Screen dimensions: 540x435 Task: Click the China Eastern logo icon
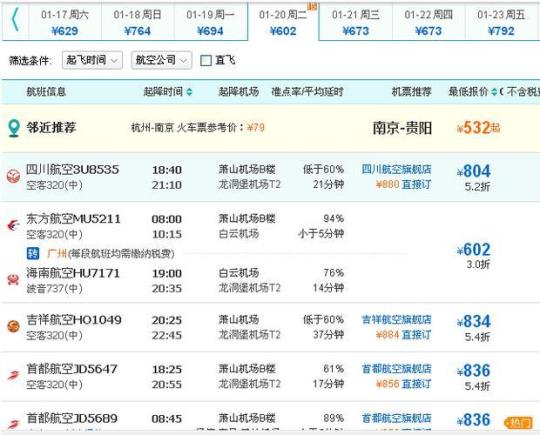(13, 226)
